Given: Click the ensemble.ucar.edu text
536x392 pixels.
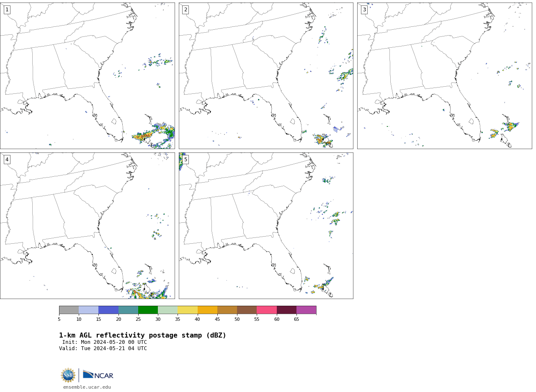Looking at the screenshot, I should (x=87, y=387).
